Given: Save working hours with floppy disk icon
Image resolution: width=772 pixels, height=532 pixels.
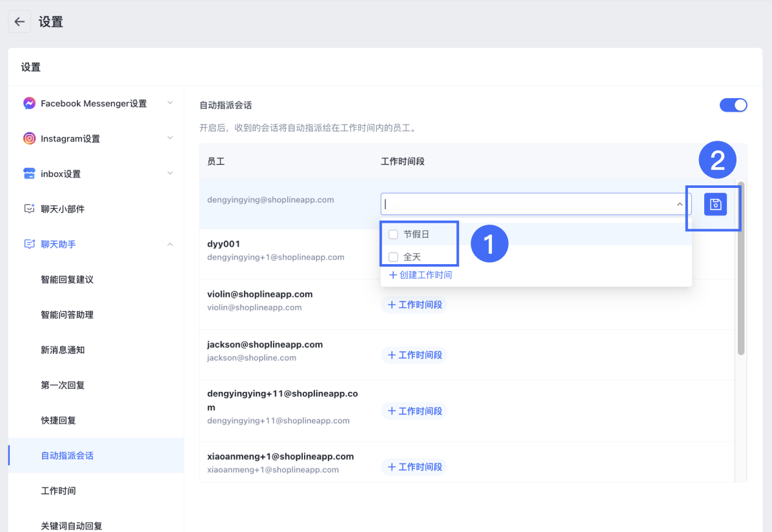Looking at the screenshot, I should 715,205.
